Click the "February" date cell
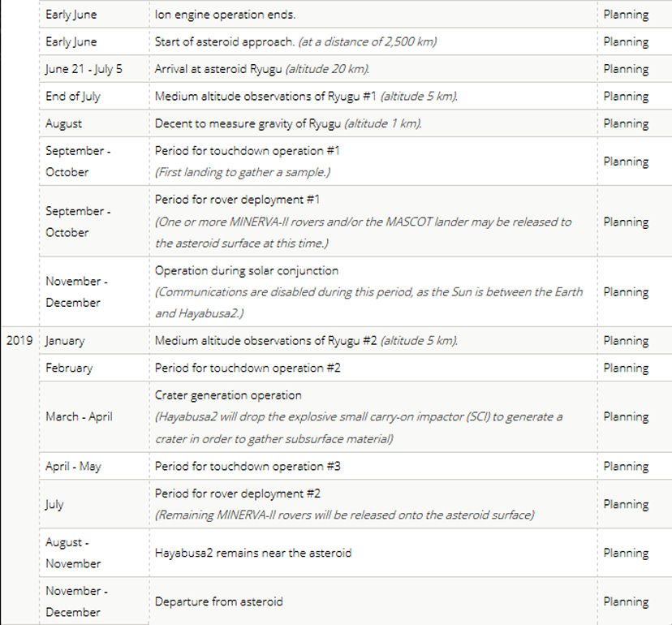Image resolution: width=672 pixels, height=625 pixels. 69,368
